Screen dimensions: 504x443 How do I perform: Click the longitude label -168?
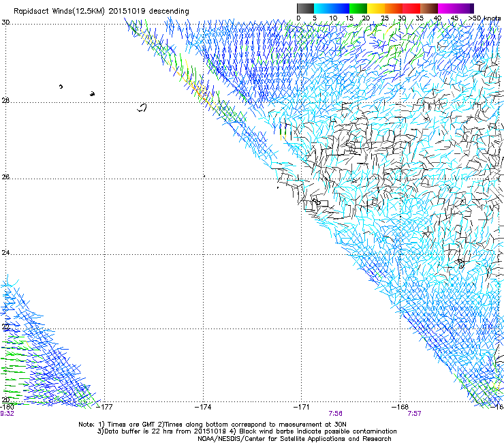[x=400, y=407]
